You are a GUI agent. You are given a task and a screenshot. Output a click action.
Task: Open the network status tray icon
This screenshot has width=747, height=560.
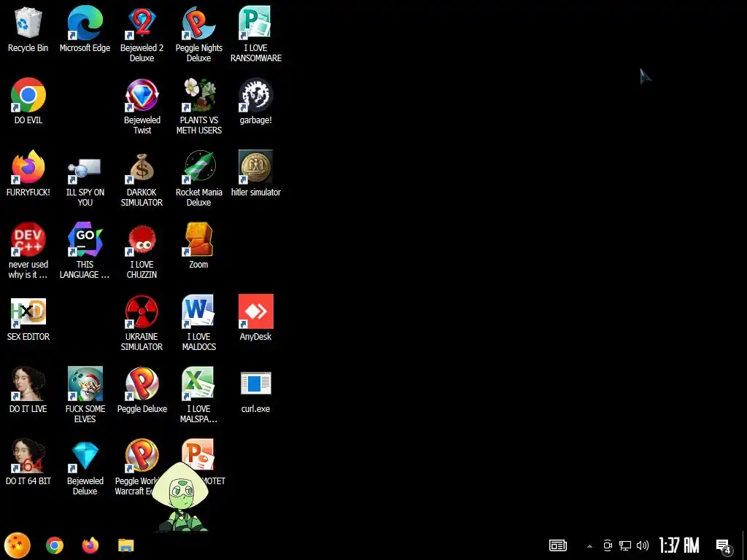tap(625, 545)
